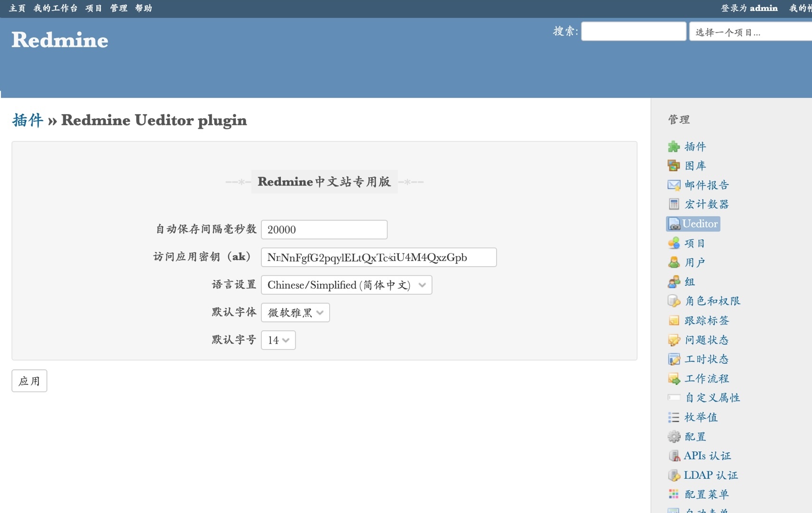This screenshot has width=812, height=513.
Task: Click the 自定义属性 icon
Action: [x=674, y=398]
